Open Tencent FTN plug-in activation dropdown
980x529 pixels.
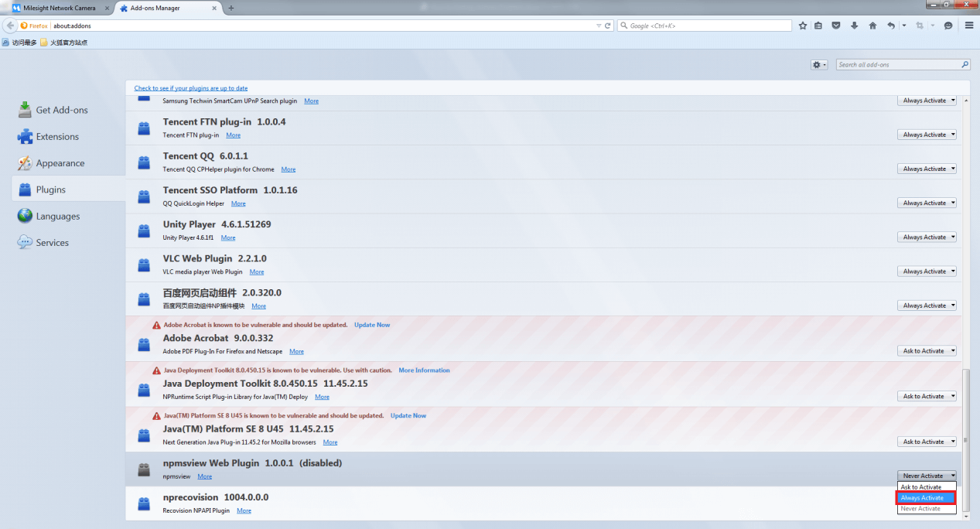927,135
